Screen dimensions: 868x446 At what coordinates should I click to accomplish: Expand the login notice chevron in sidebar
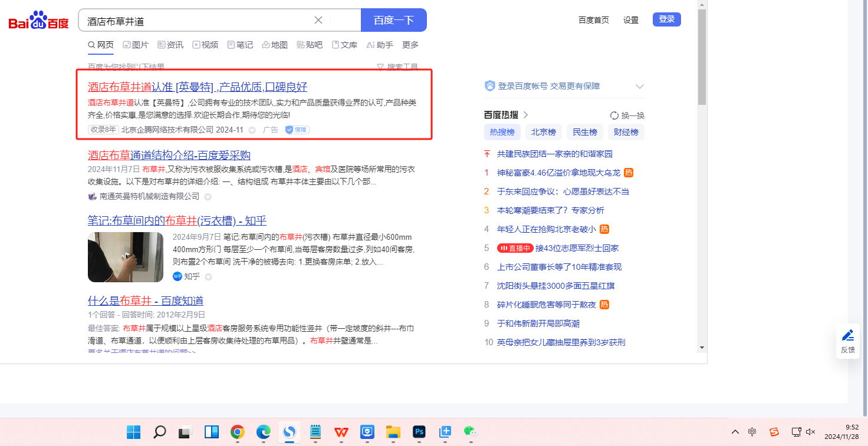tap(639, 87)
